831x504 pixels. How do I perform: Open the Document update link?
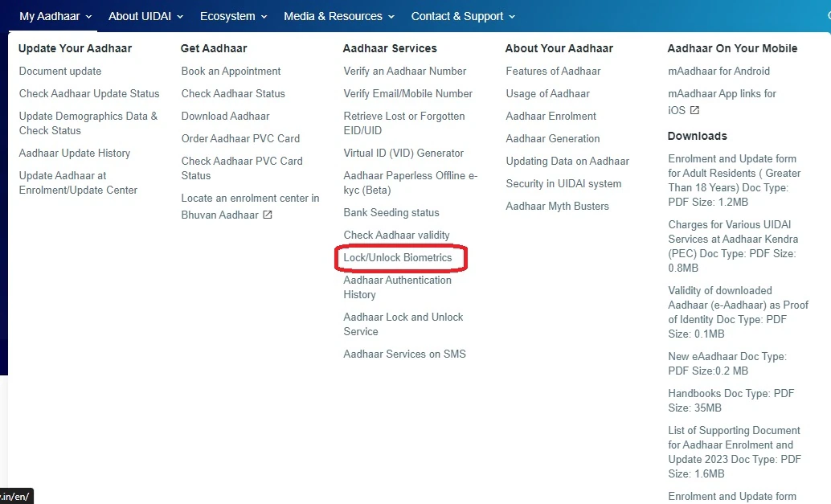coord(60,71)
